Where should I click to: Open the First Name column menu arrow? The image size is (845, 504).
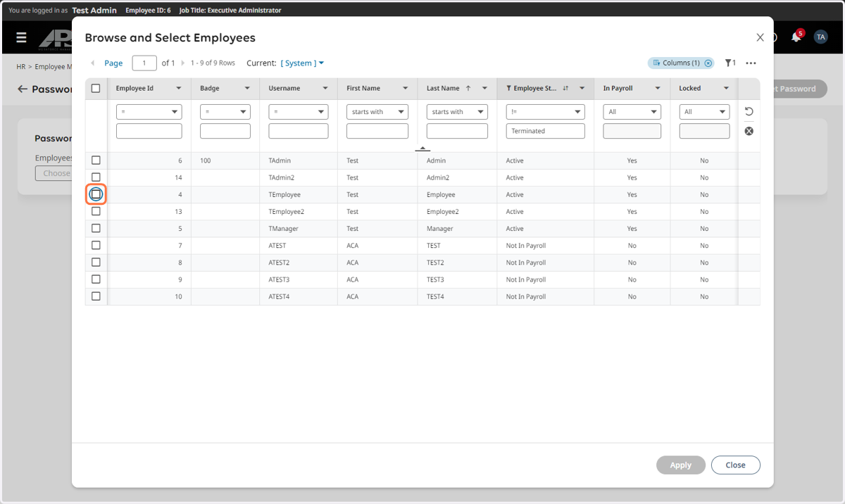pos(406,89)
